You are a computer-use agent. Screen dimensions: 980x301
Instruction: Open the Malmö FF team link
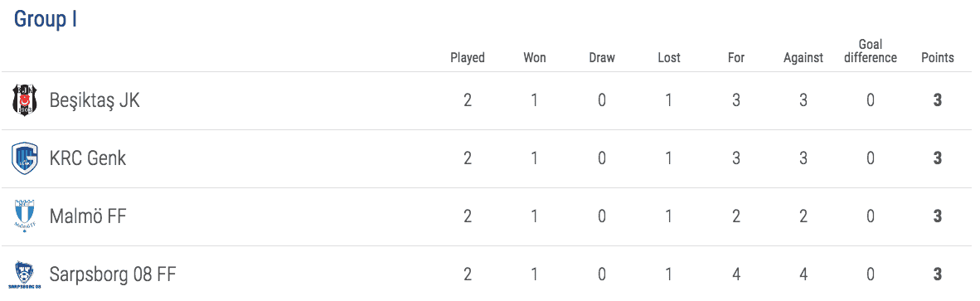(x=88, y=216)
